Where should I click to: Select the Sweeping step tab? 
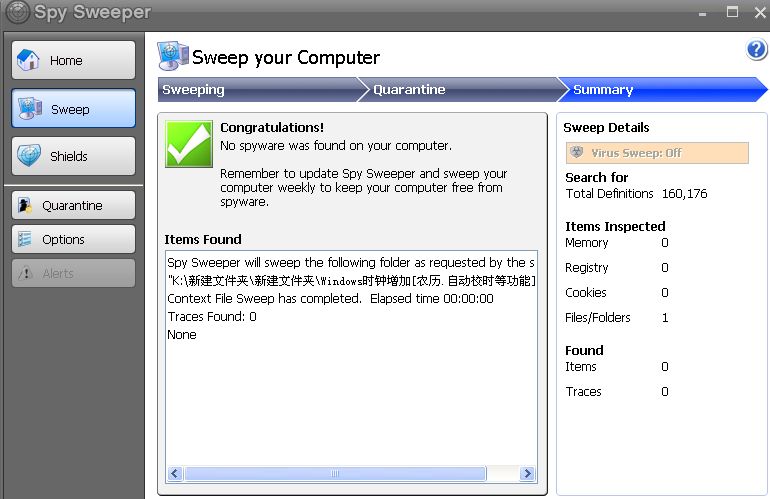pyautogui.click(x=258, y=89)
